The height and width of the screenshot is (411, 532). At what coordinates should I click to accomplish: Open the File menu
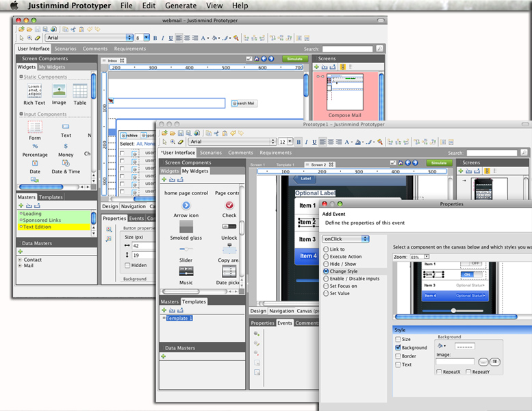click(127, 5)
